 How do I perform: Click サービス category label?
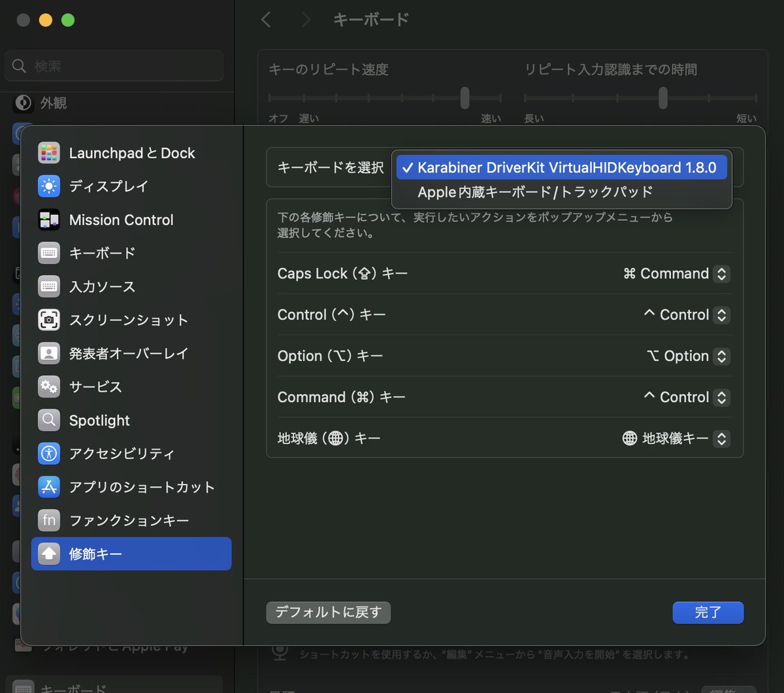[95, 386]
